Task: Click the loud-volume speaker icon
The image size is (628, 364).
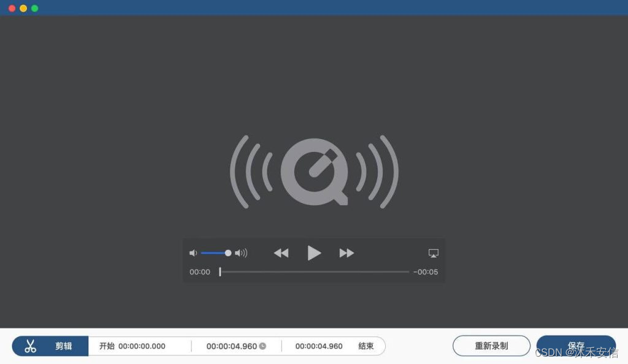Action: tap(241, 253)
